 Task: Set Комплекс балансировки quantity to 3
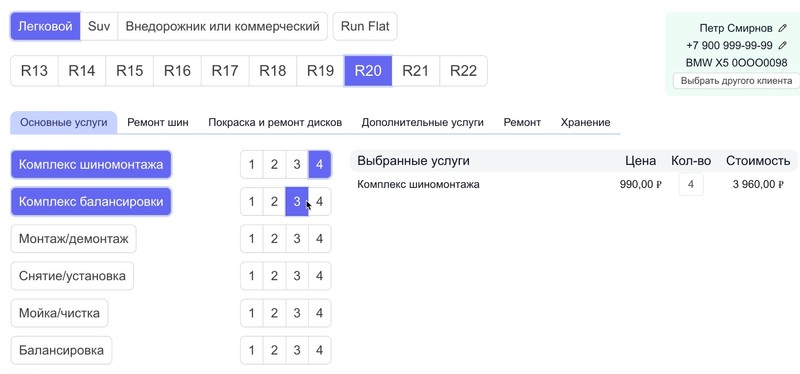297,202
